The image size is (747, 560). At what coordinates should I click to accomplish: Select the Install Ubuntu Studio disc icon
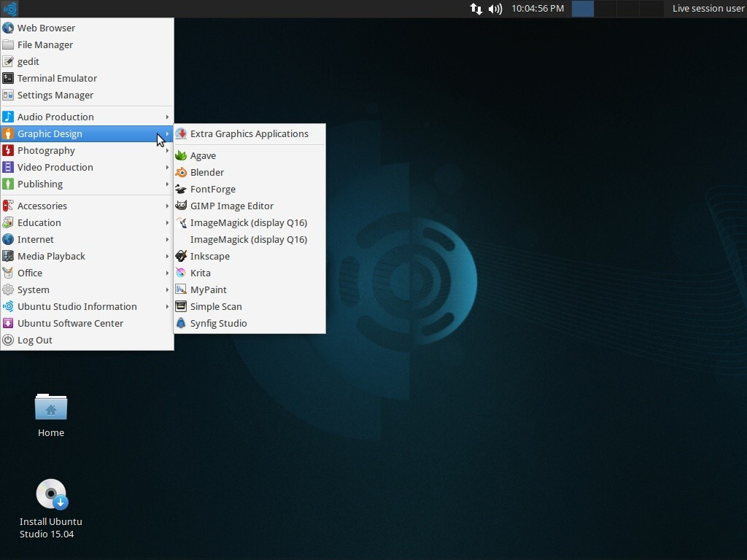tap(52, 494)
